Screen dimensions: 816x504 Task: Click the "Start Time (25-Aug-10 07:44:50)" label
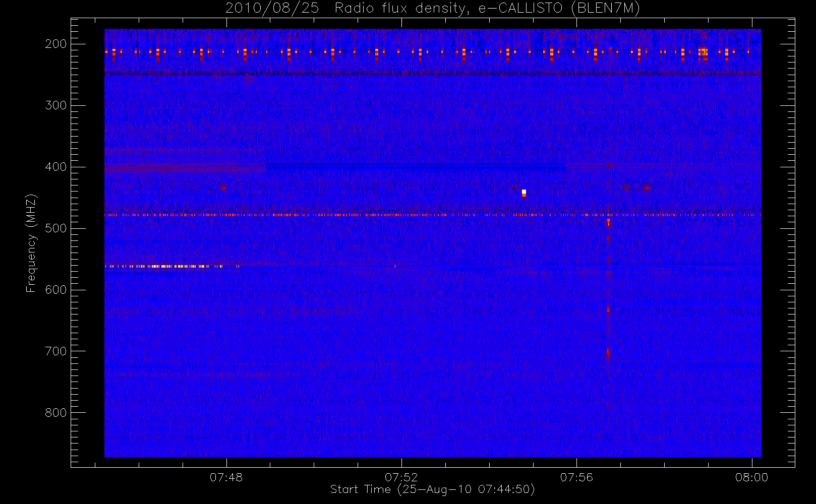(432, 489)
